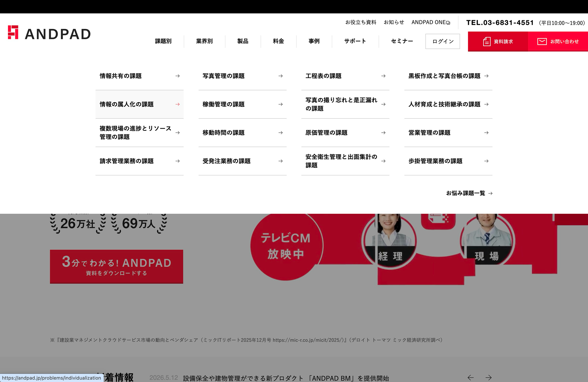The height and width of the screenshot is (382, 588).
Task: Open the お役立ち資料 link
Action: point(361,22)
